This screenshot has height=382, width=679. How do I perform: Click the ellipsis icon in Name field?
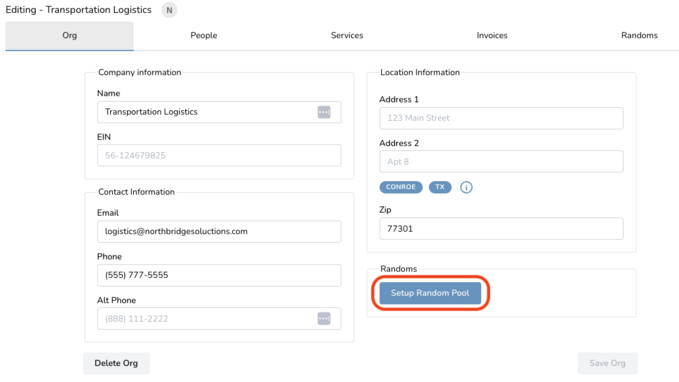point(324,112)
